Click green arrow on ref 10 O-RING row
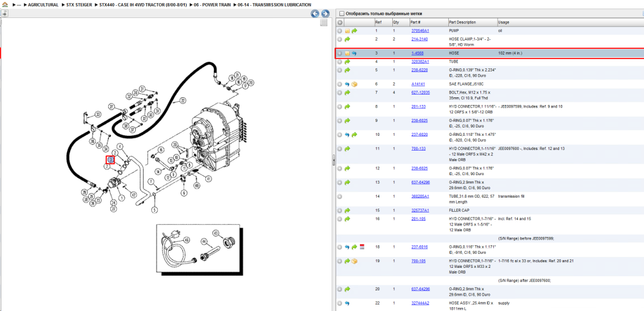 [354, 135]
